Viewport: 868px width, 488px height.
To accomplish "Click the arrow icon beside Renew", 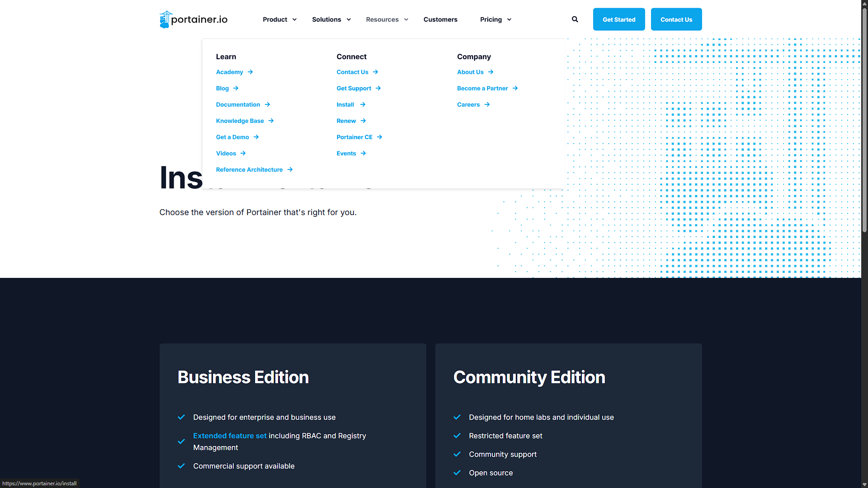I will (363, 121).
